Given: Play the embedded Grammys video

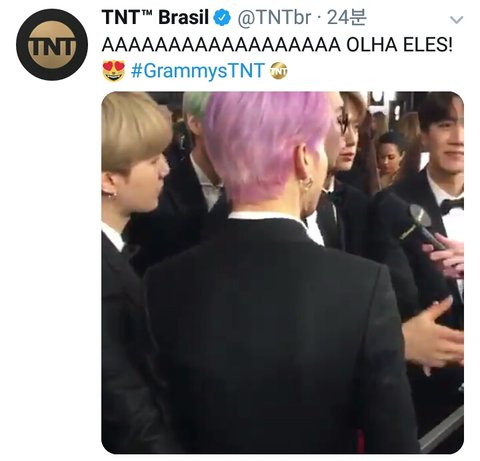Looking at the screenshot, I should tap(282, 272).
